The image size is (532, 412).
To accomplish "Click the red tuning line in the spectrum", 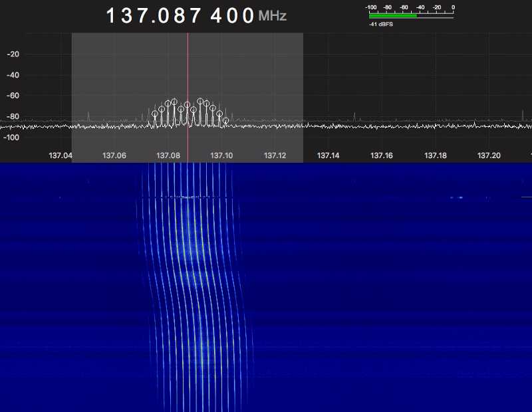I will pyautogui.click(x=188, y=80).
